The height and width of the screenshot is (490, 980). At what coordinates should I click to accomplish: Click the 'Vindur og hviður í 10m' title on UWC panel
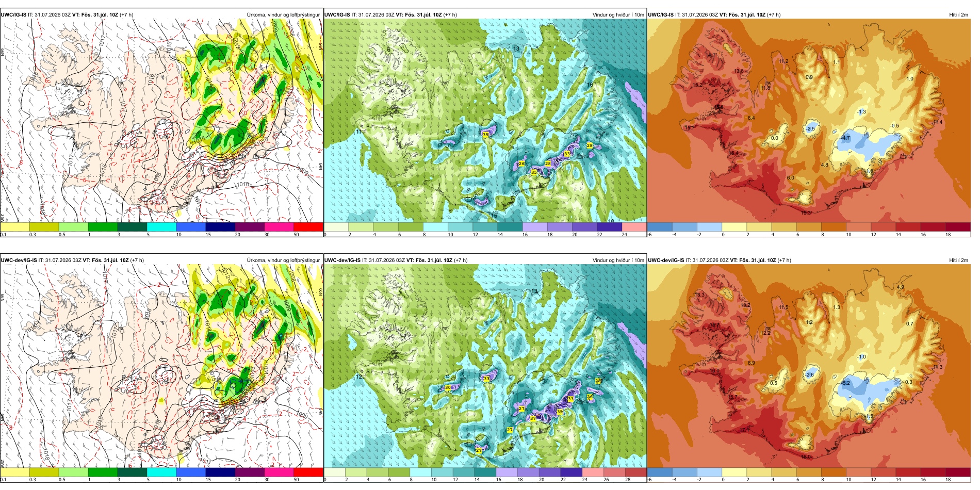click(x=618, y=15)
